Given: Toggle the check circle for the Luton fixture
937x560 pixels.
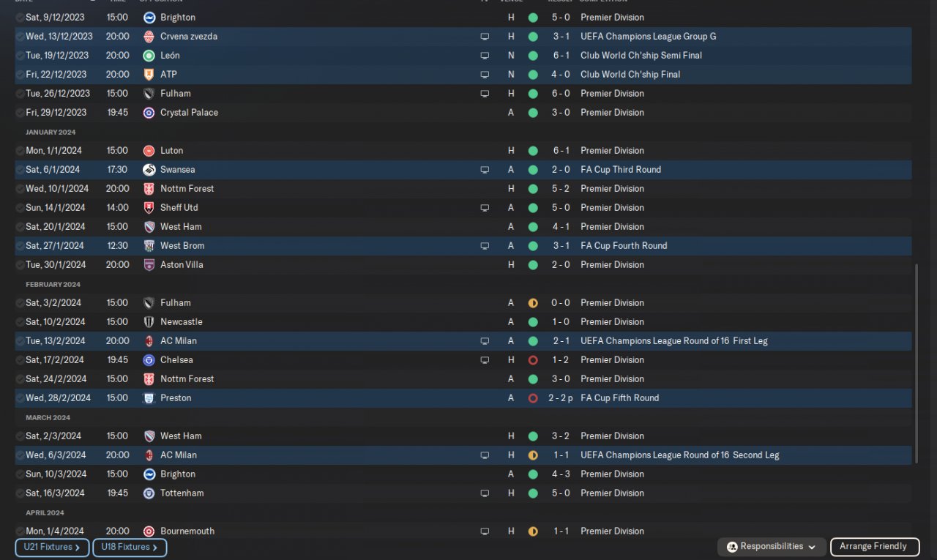Looking at the screenshot, I should [x=20, y=151].
